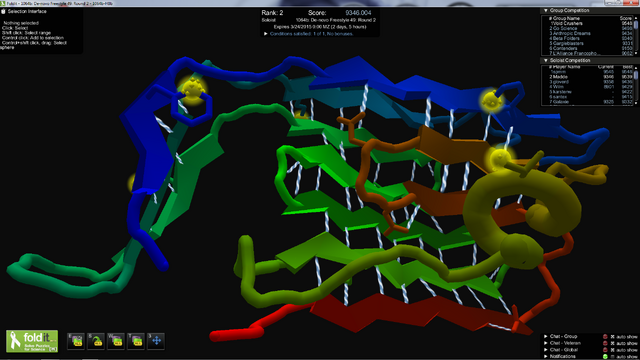Viewport: 640px width, 360px height.
Task: Open the Foldit main menu logo button
Action: point(32,341)
